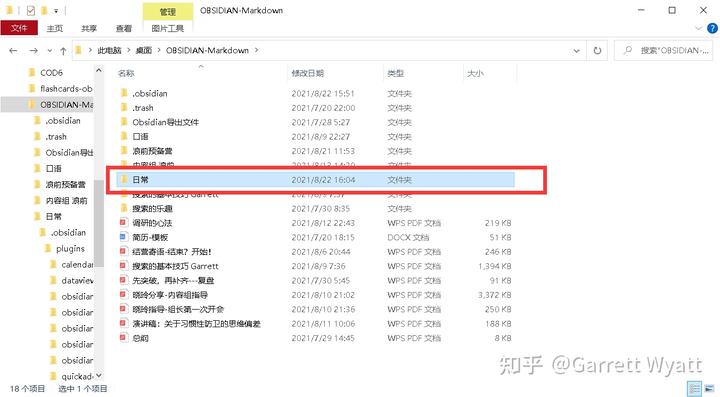Select the Obsidian导出文件 folder in file list
The width and height of the screenshot is (720, 397).
tap(315, 122)
